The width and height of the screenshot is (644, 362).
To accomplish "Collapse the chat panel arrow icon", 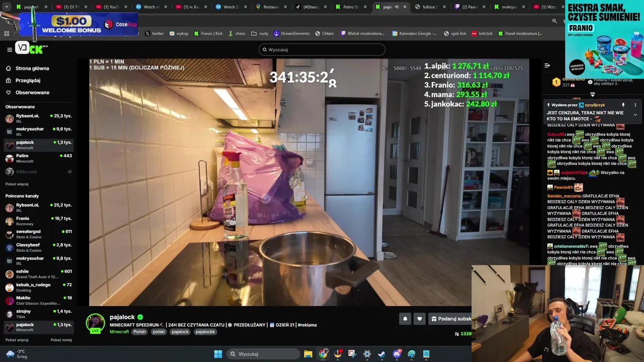I will tap(547, 65).
